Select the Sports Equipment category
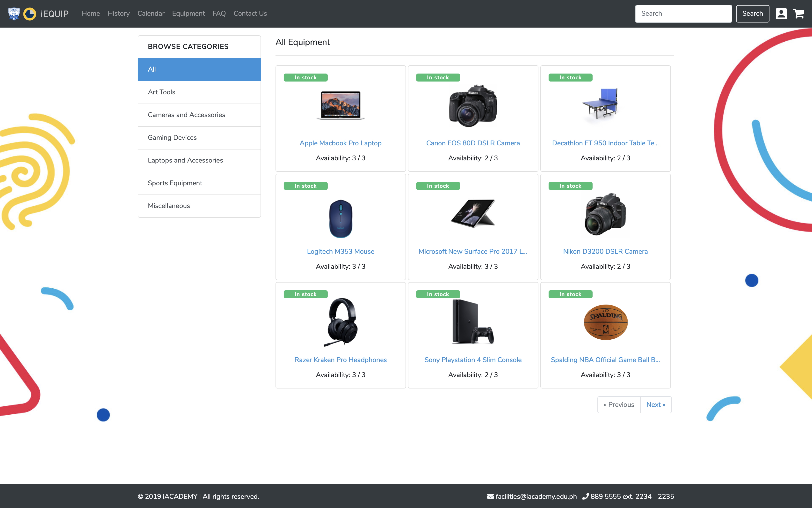This screenshot has height=508, width=812. tap(199, 183)
